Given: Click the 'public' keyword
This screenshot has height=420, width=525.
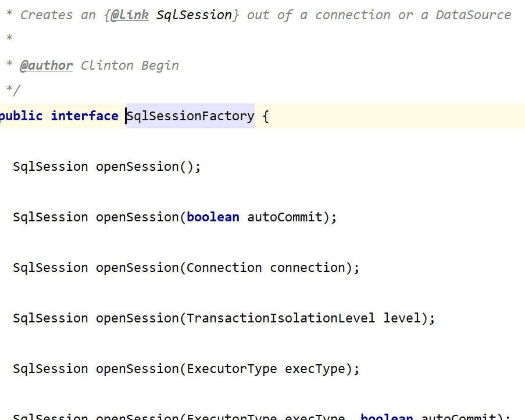Looking at the screenshot, I should pos(21,116).
